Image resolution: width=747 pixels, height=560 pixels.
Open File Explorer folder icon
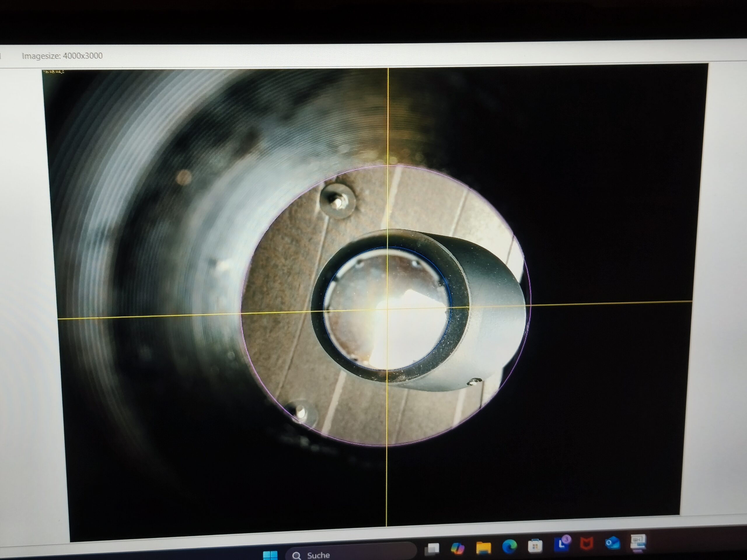tap(483, 547)
